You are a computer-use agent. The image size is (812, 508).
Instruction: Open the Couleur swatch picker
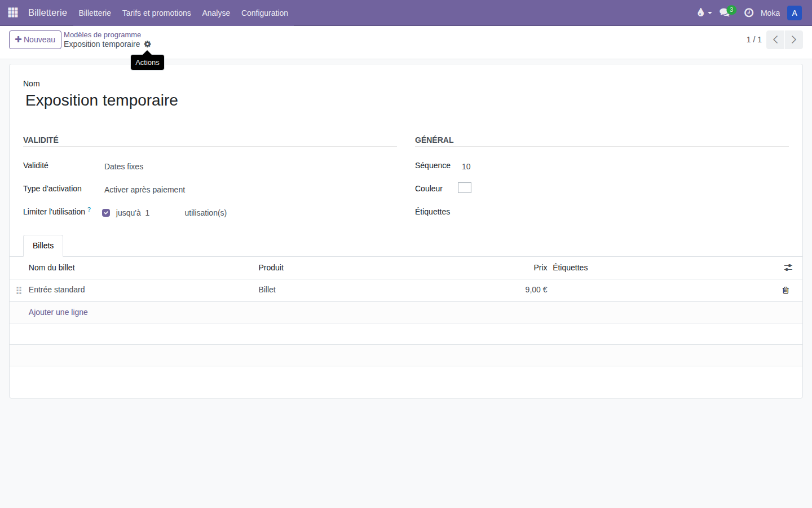pyautogui.click(x=465, y=188)
